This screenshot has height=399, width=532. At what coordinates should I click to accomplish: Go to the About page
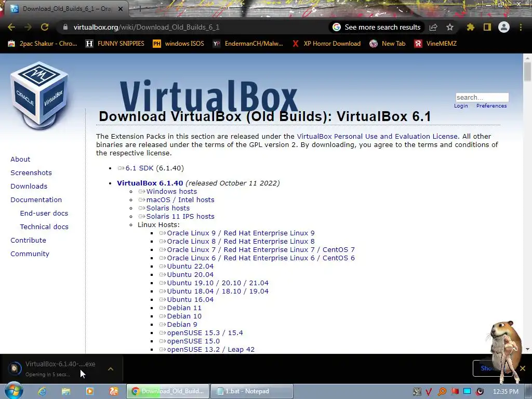[x=20, y=159]
